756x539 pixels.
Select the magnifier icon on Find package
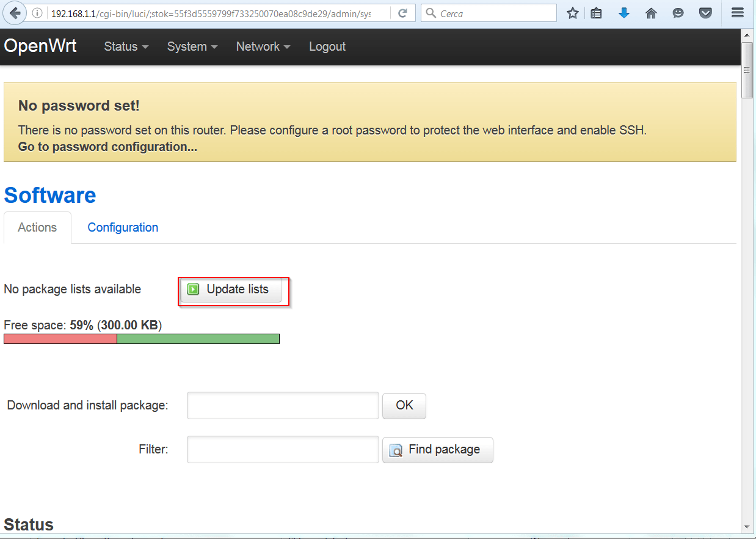point(397,450)
